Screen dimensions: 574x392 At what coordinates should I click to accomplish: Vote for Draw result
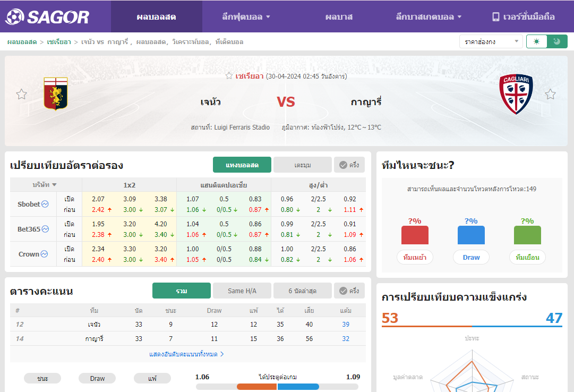tap(471, 257)
